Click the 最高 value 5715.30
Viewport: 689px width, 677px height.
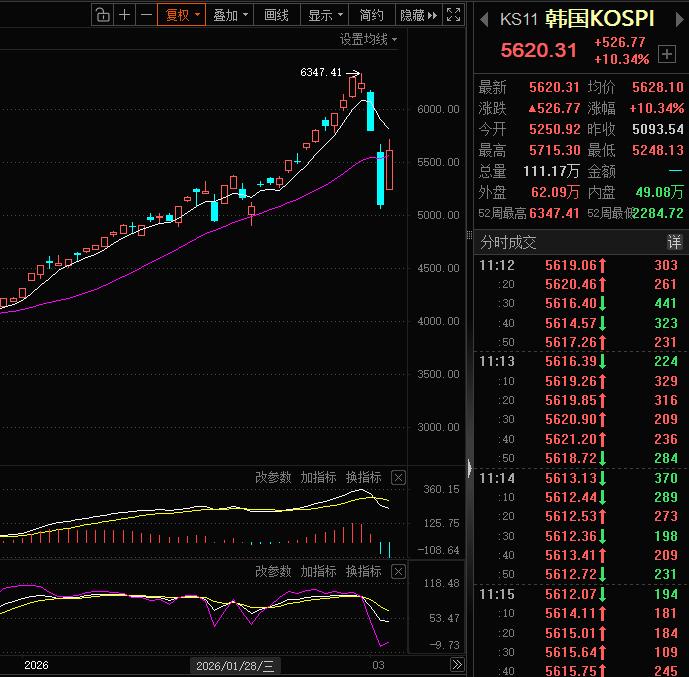554,150
